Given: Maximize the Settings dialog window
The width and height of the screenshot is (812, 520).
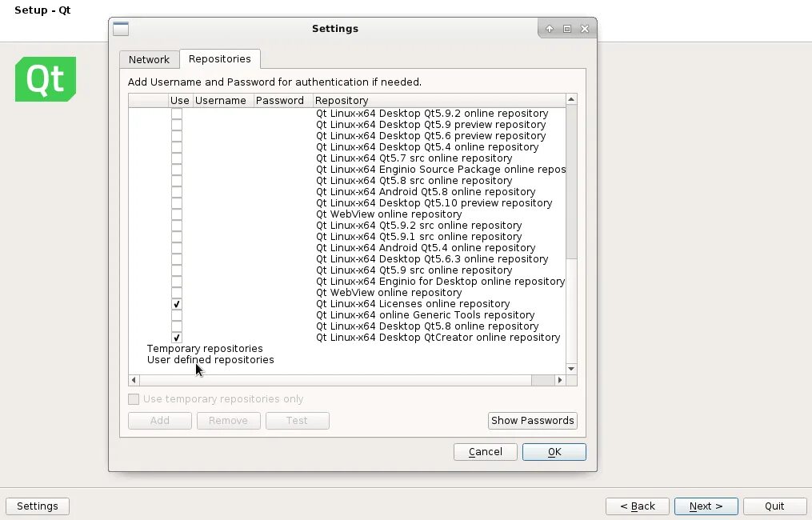Looking at the screenshot, I should pos(567,29).
